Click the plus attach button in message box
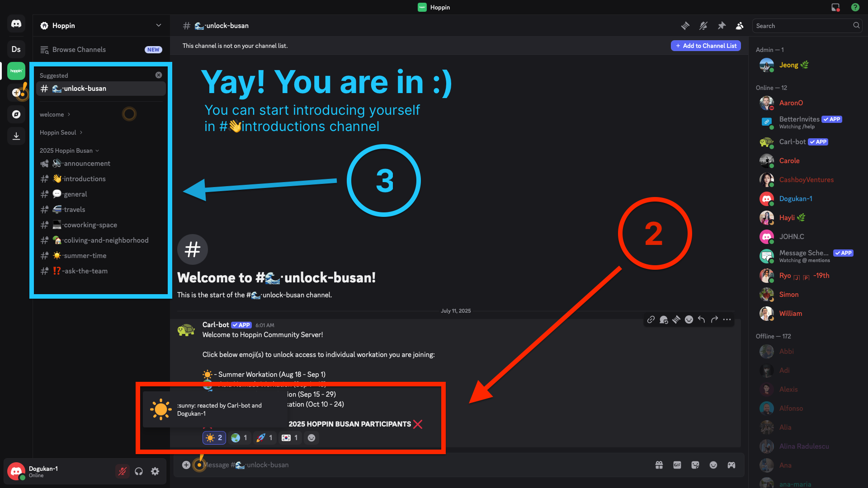Screen dimensions: 868x488 [186, 465]
